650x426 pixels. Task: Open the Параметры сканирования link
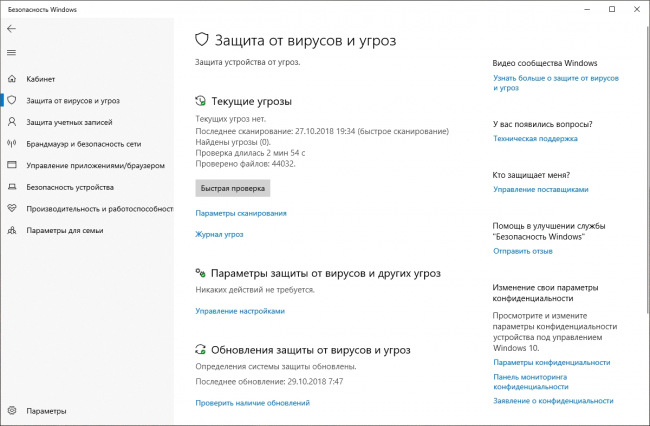241,213
